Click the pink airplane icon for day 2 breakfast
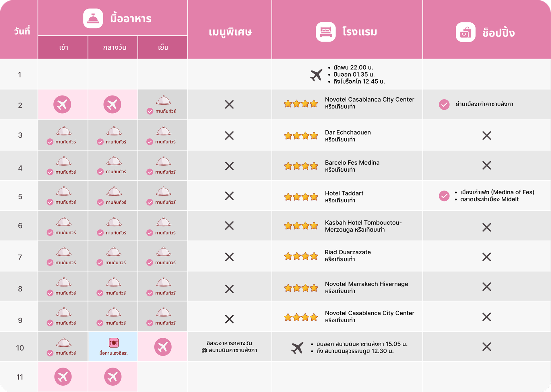 (62, 104)
